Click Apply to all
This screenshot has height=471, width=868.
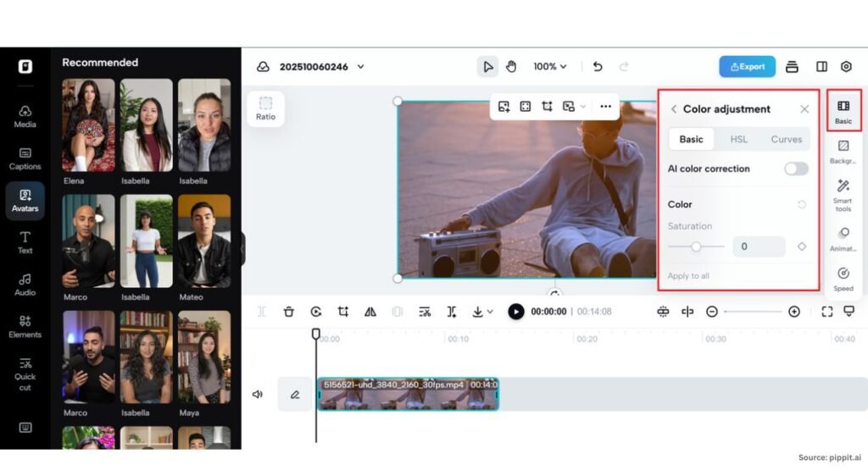coord(688,276)
